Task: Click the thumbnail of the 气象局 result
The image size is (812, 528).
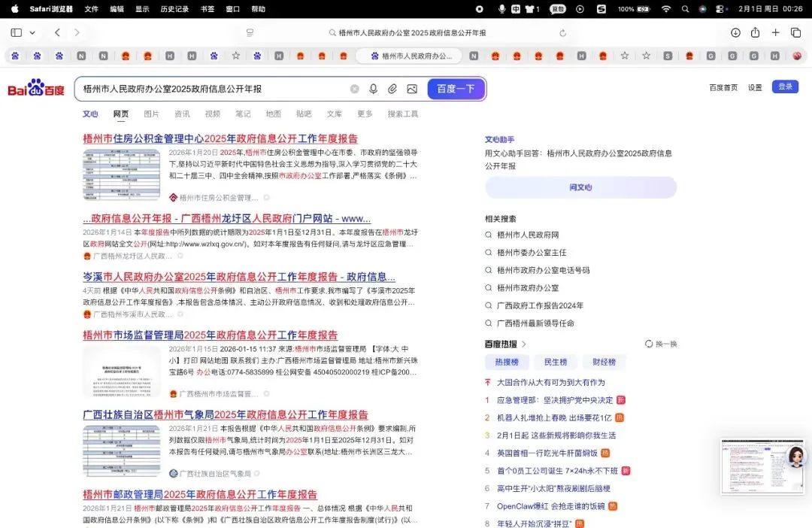Action: pyautogui.click(x=122, y=451)
